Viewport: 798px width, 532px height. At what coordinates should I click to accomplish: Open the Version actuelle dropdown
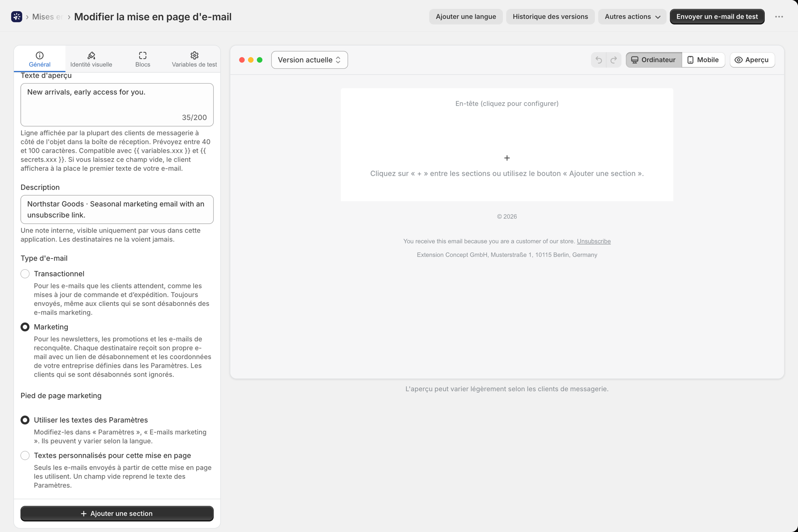click(x=309, y=60)
